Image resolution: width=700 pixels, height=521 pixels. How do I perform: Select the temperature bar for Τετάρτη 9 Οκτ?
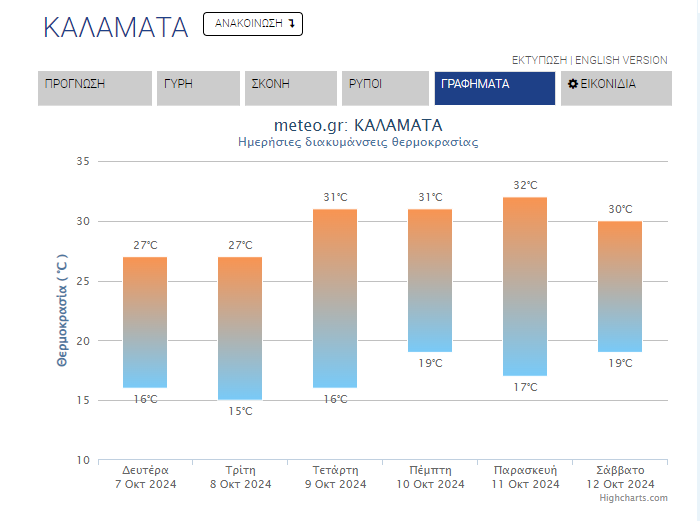click(335, 298)
